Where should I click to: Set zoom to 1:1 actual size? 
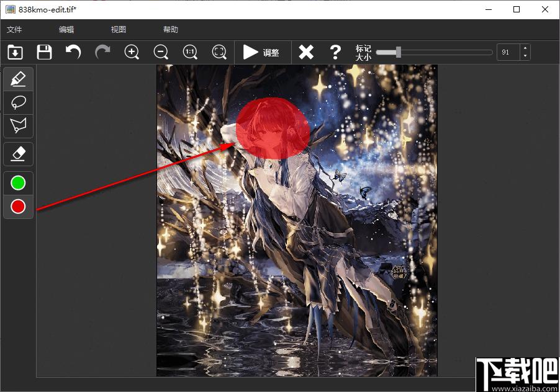(x=190, y=52)
